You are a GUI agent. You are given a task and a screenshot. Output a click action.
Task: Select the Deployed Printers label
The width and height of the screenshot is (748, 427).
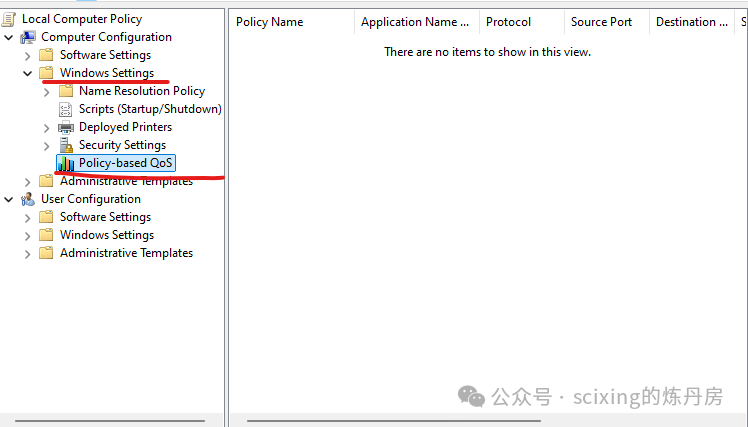pyautogui.click(x=125, y=127)
